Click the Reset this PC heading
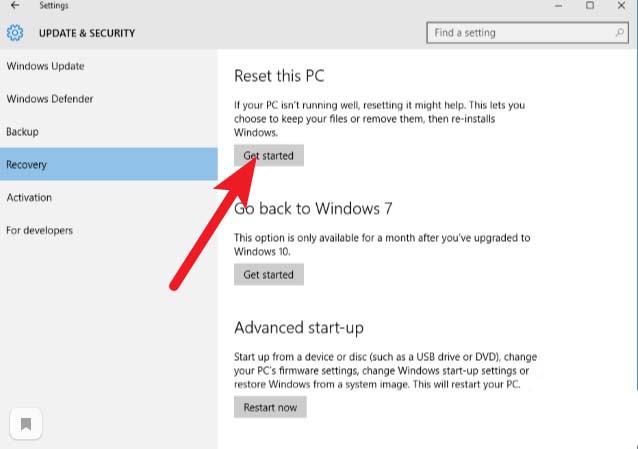Screen dimensions: 638x449 tap(279, 76)
